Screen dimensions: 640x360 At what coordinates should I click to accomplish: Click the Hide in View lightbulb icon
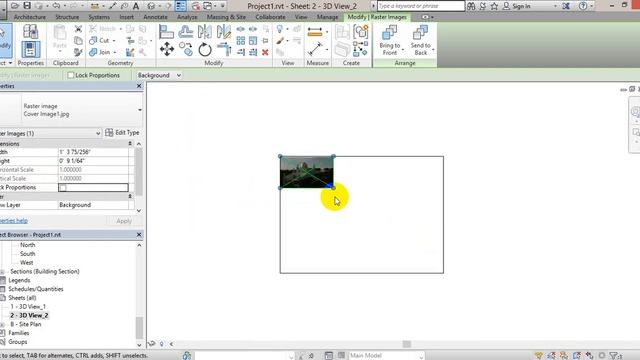pyautogui.click(x=280, y=29)
